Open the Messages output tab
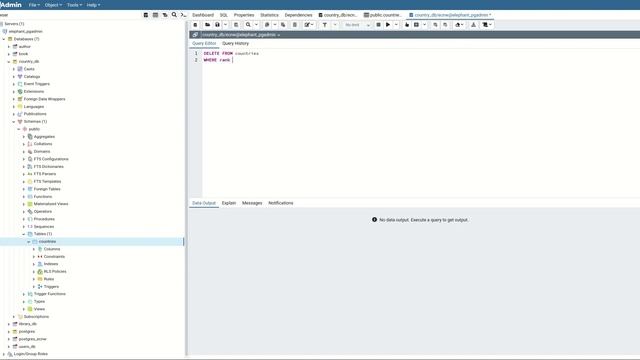The height and width of the screenshot is (360, 640). tap(252, 203)
